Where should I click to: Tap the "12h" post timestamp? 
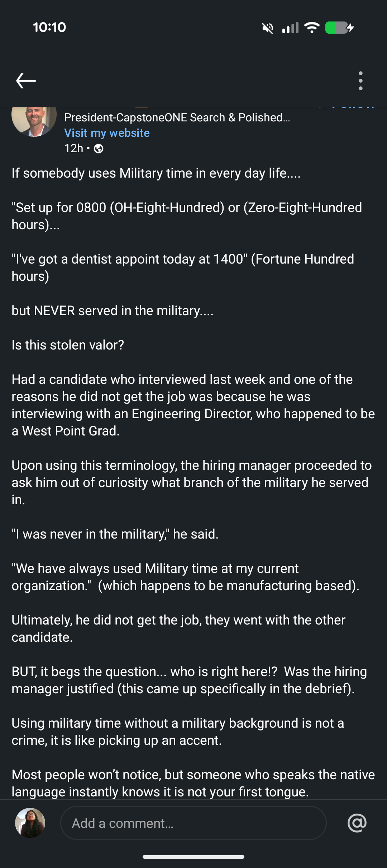pyautogui.click(x=74, y=148)
